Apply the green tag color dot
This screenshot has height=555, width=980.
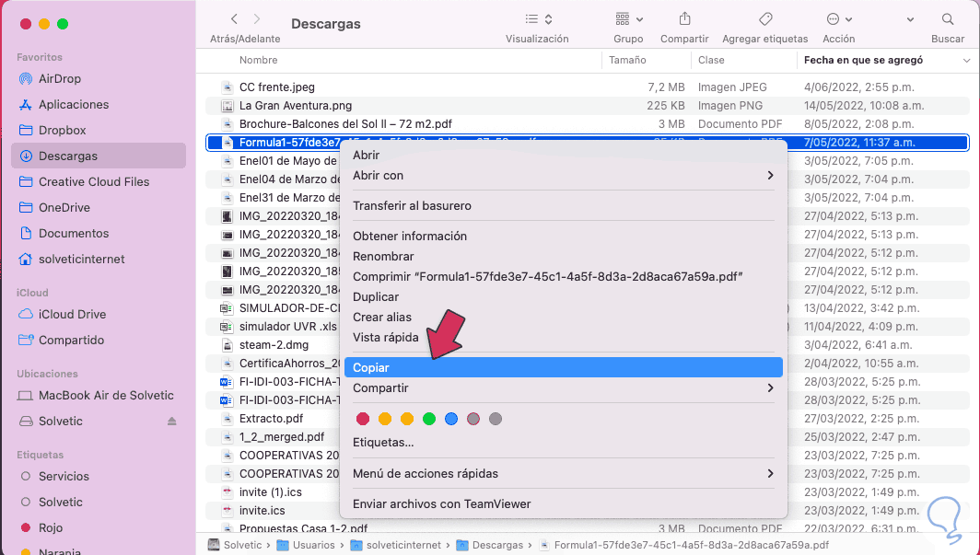pyautogui.click(x=429, y=419)
